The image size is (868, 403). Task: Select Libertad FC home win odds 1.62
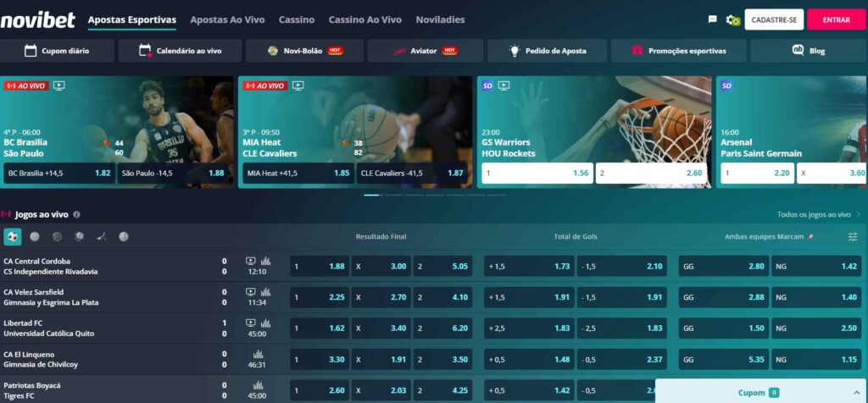(320, 328)
